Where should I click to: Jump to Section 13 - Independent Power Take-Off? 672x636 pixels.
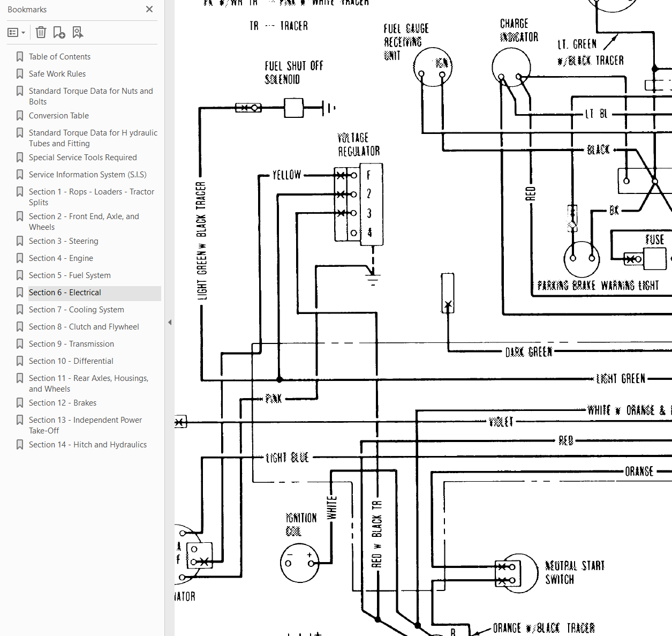click(x=86, y=425)
